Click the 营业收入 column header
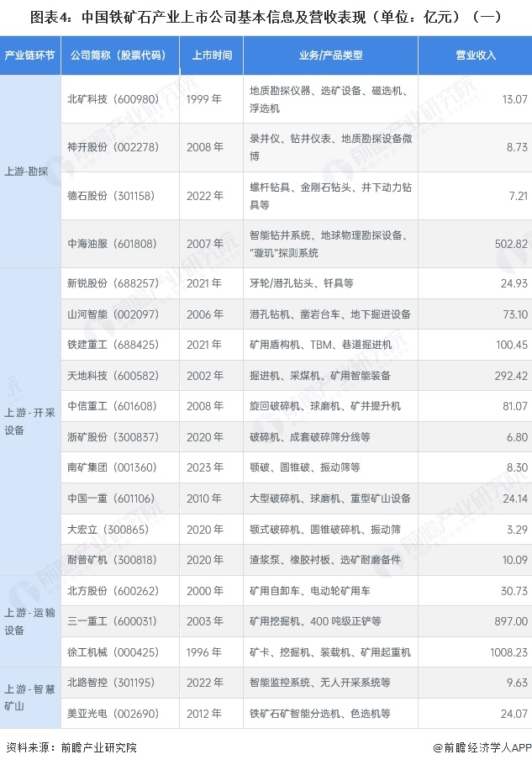 coord(476,55)
